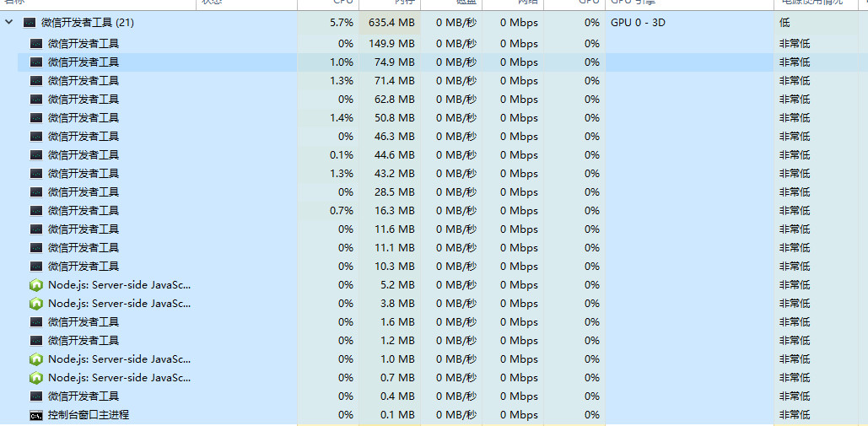The width and height of the screenshot is (868, 426).
Task: Click the icon of the 1.6 MB process
Action: pos(36,322)
